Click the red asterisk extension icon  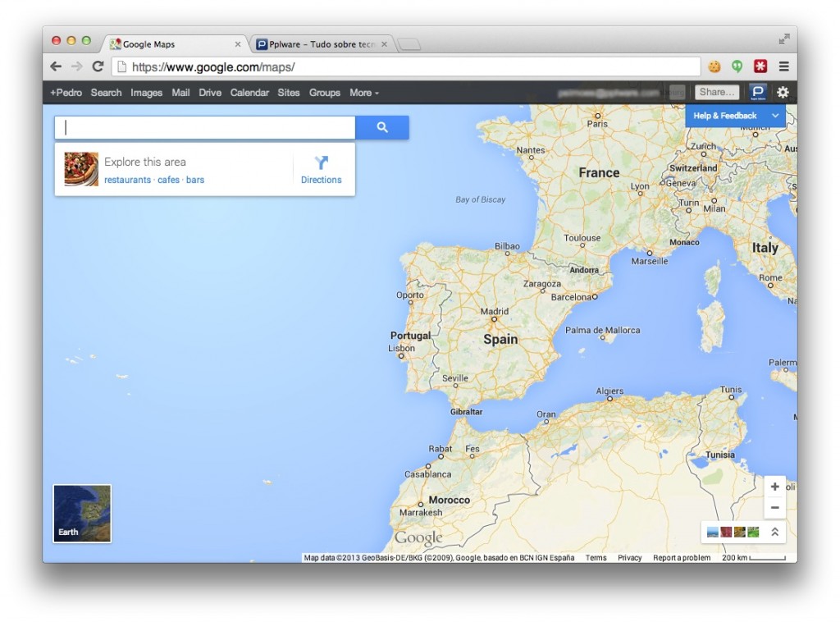760,66
